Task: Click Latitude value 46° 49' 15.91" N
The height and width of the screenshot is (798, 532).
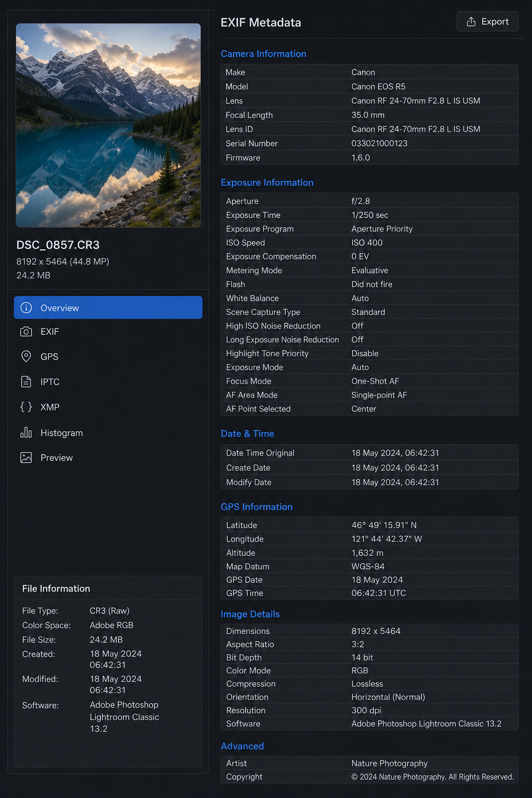Action: [x=384, y=525]
